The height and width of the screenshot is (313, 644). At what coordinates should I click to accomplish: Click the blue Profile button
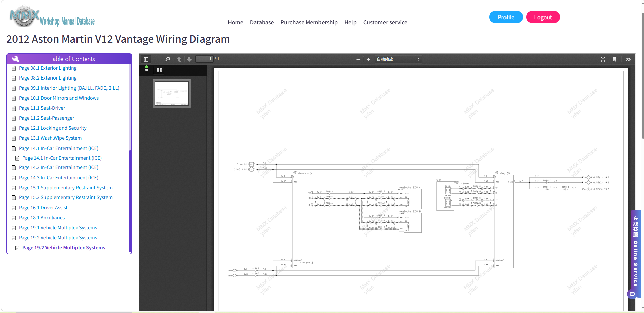click(506, 17)
